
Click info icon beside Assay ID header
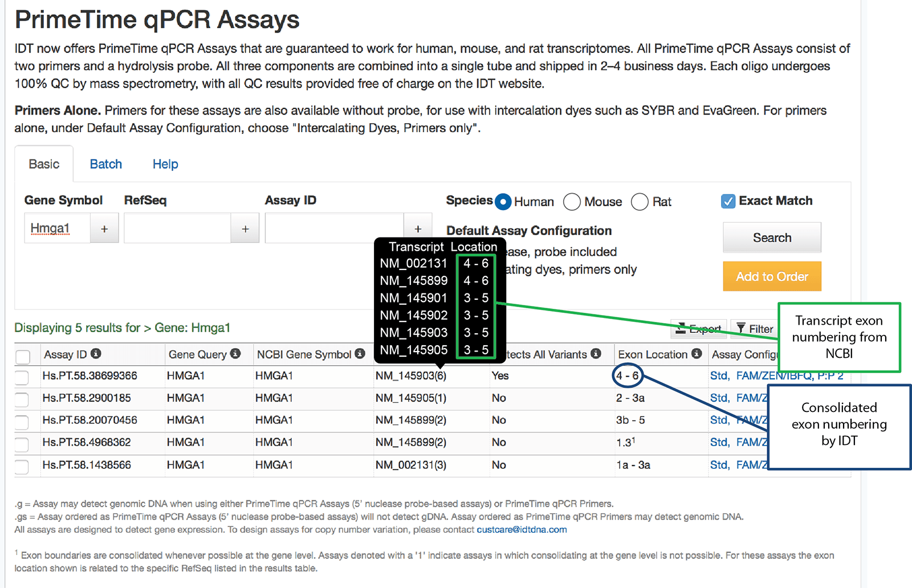[x=96, y=354]
